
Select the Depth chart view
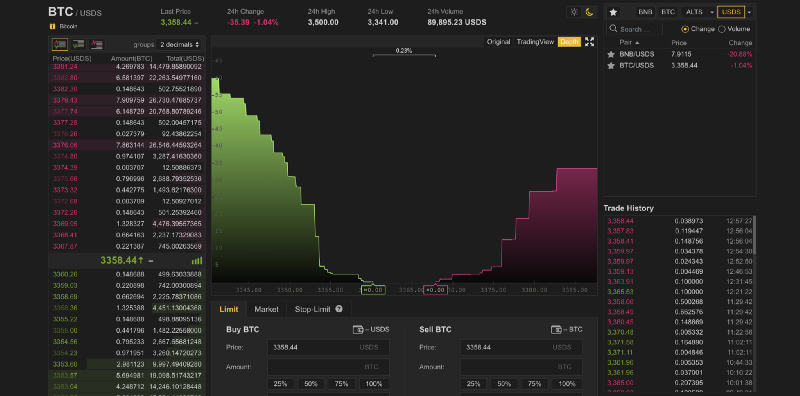click(569, 42)
